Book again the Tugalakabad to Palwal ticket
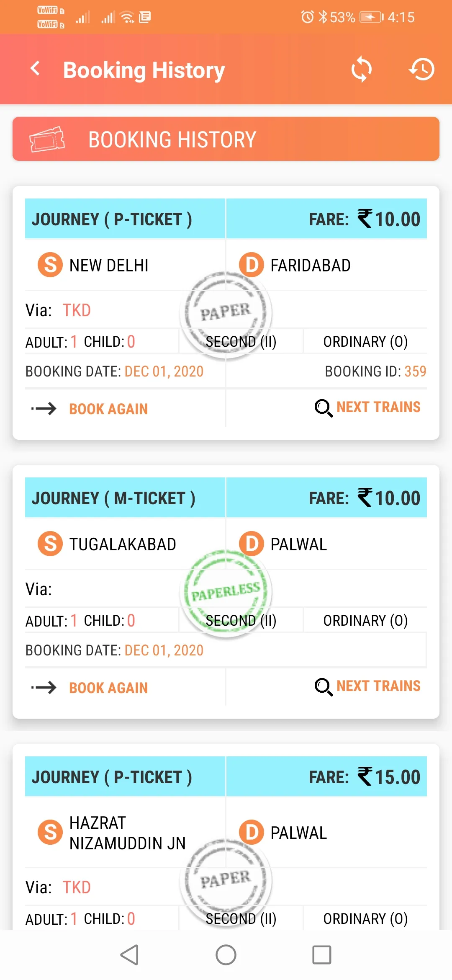 click(x=108, y=688)
